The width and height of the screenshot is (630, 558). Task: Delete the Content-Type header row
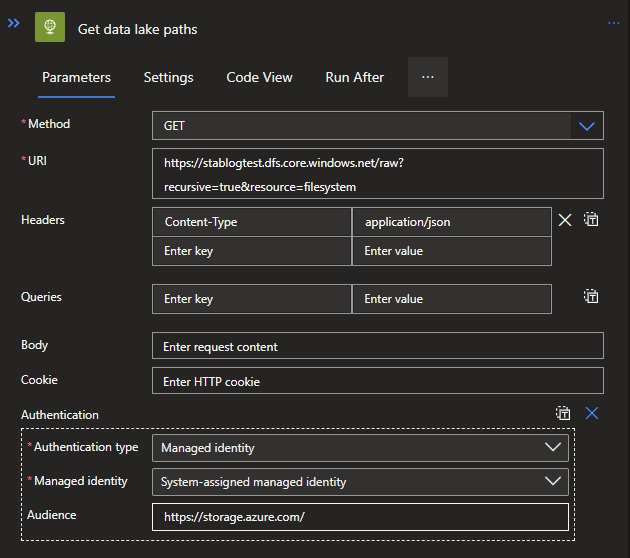[x=565, y=220]
